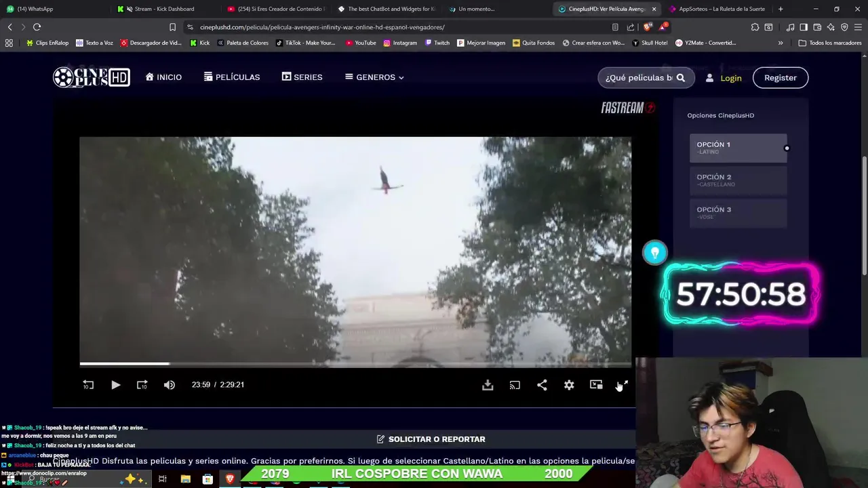Image resolution: width=868 pixels, height=488 pixels.
Task: Toggle picture-in-picture mode in player
Action: [x=596, y=385]
